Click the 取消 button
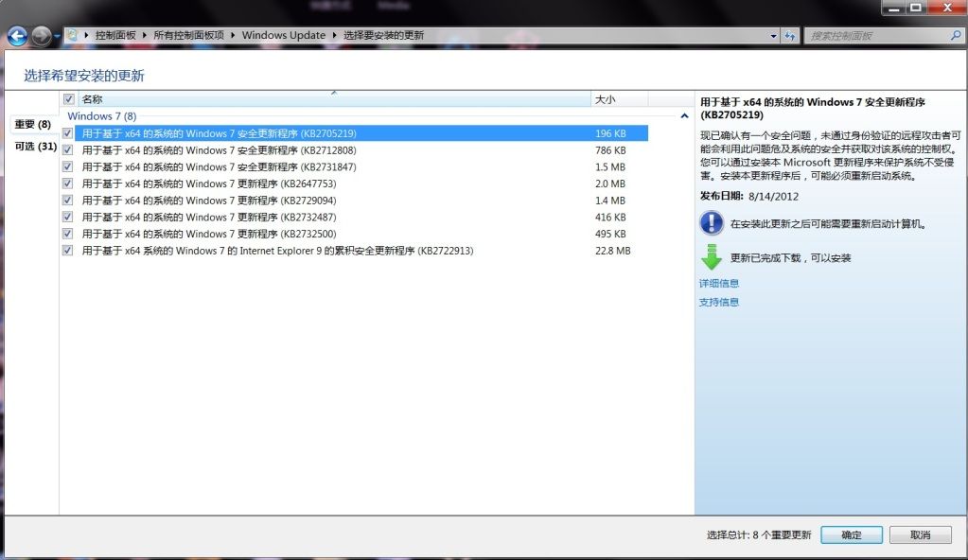Viewport: 968px width, 560px height. [920, 534]
